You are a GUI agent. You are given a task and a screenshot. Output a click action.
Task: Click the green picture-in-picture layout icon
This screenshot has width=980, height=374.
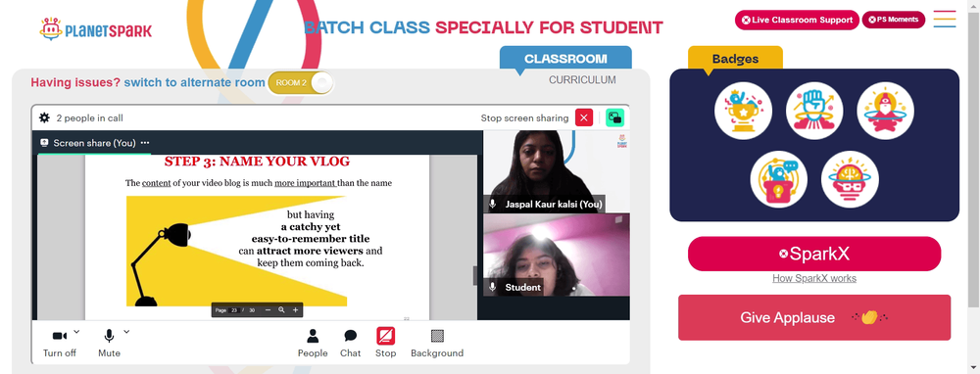[x=615, y=117]
